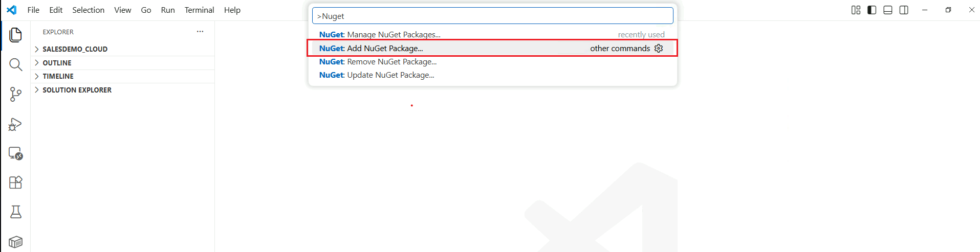Run NuGet: Remove NuGet Package command
The height and width of the screenshot is (252, 980).
[x=378, y=62]
